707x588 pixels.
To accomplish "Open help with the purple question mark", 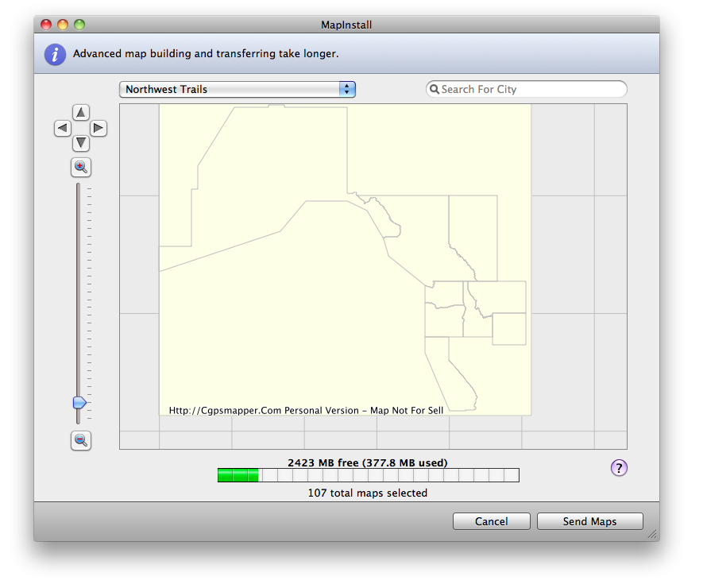I will tap(619, 468).
